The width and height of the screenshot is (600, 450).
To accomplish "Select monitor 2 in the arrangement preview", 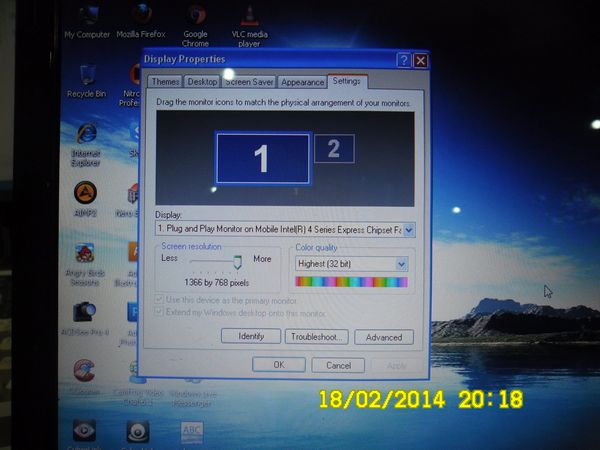I will coord(334,148).
